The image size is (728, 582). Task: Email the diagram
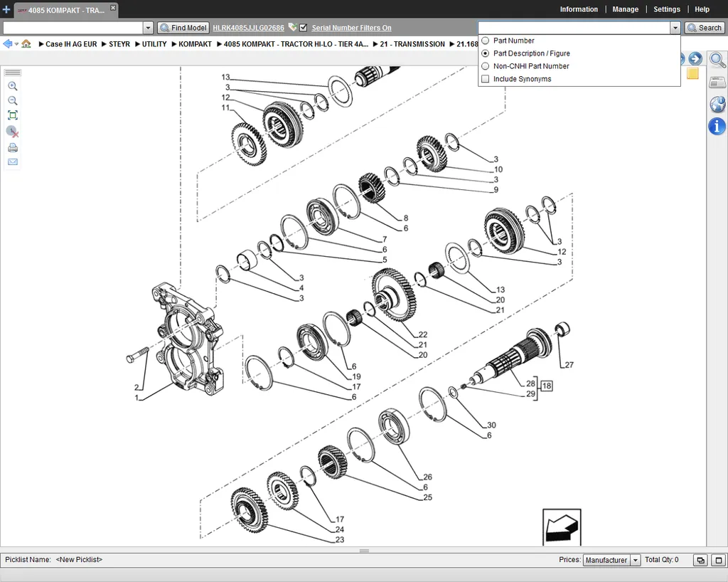pyautogui.click(x=13, y=162)
